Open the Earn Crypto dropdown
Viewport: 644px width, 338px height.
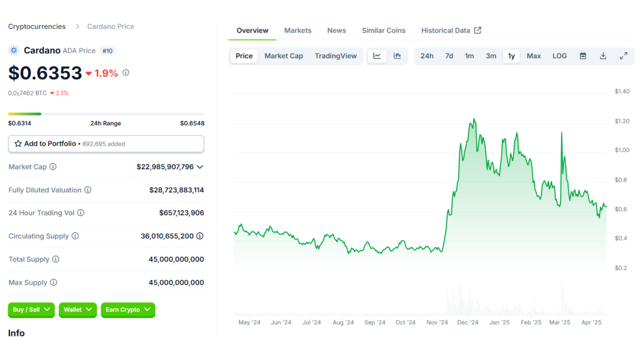tap(128, 310)
